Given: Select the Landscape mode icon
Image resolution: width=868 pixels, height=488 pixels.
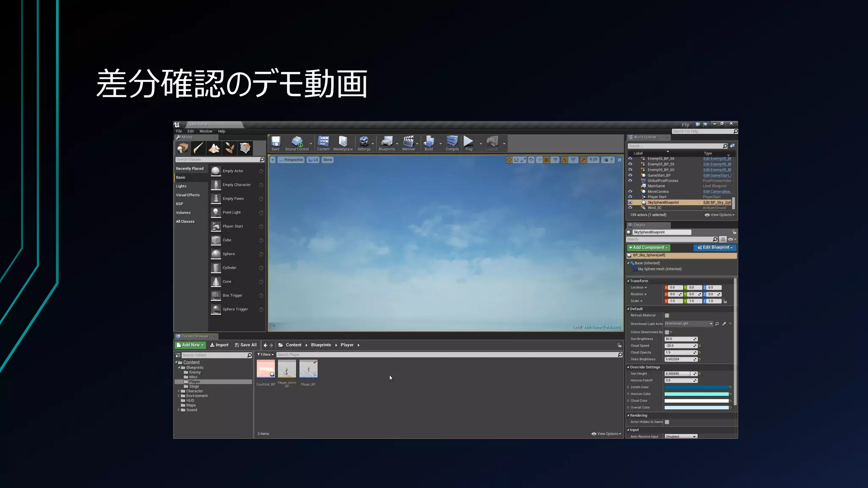Looking at the screenshot, I should pos(214,148).
